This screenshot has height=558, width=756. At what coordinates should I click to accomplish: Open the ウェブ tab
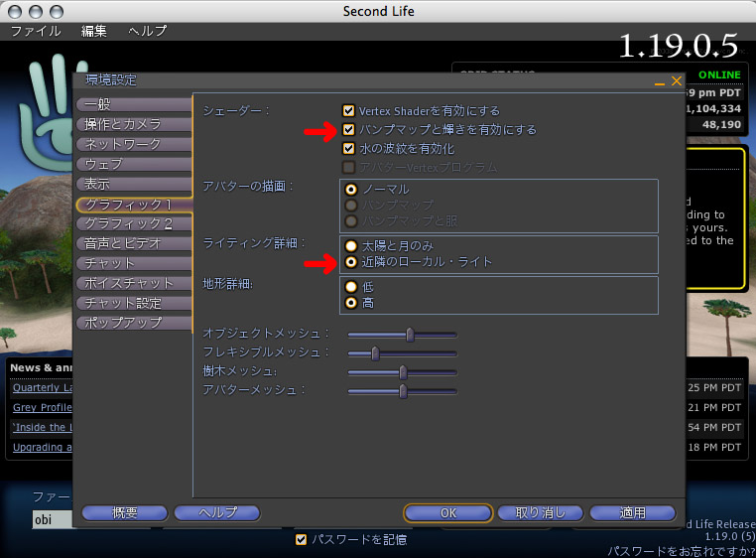[134, 164]
